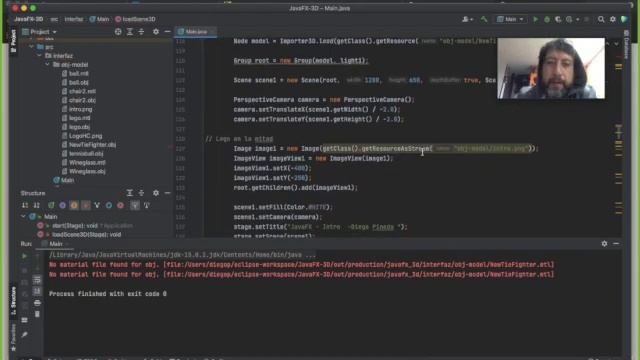640x360 pixels.
Task: Click a warning marker stripe on editor scrollbar
Action: [619, 66]
